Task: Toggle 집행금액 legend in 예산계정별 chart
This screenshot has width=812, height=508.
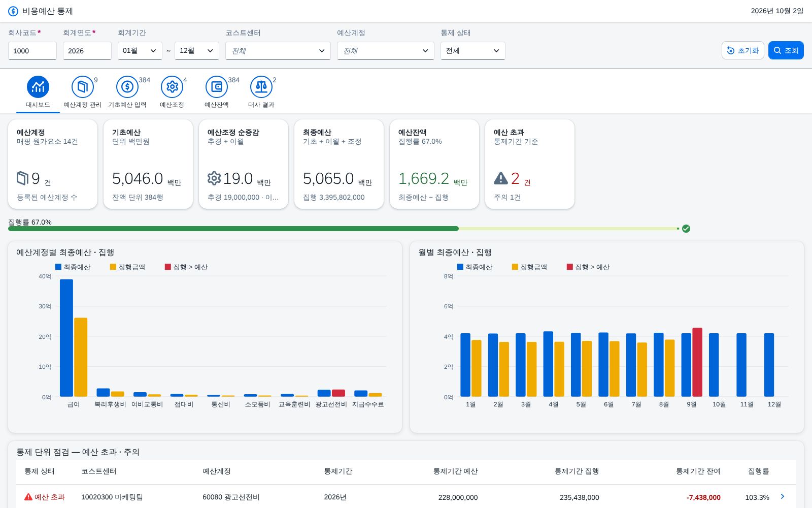Action: tap(127, 267)
